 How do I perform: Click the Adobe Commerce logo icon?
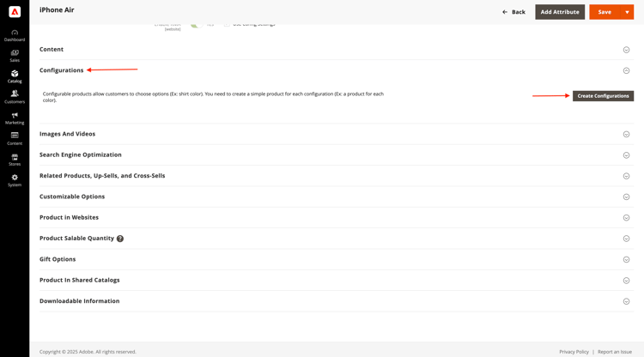(15, 12)
